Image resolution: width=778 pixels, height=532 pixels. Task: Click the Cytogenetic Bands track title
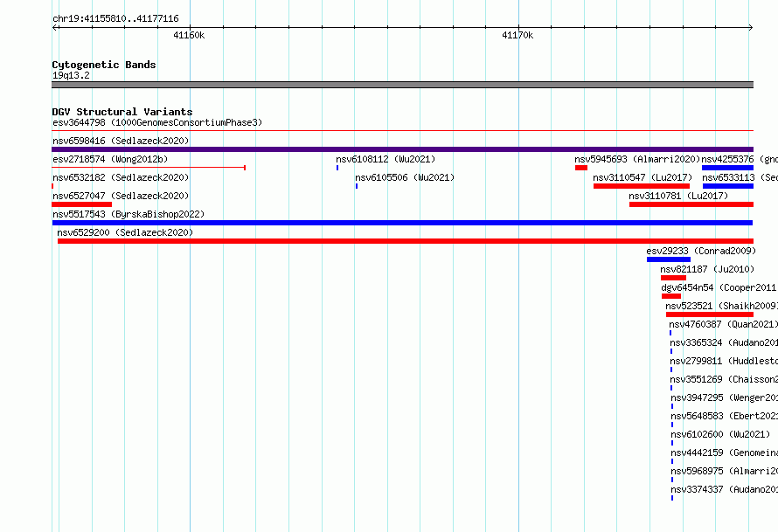click(104, 65)
